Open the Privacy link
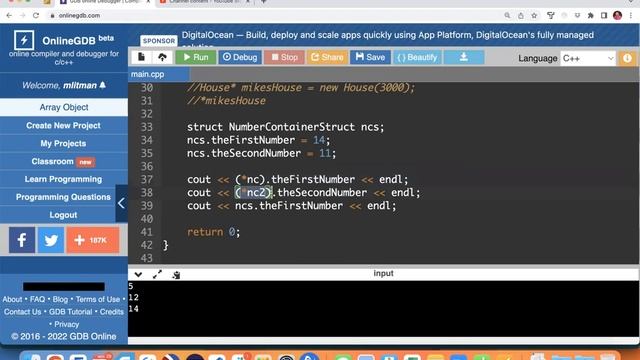The image size is (640, 360). 67,324
